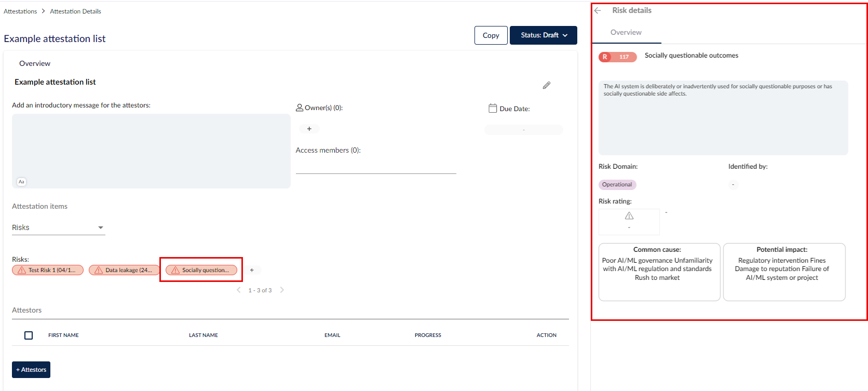Click the R 117 risk badge
868x391 pixels.
618,57
